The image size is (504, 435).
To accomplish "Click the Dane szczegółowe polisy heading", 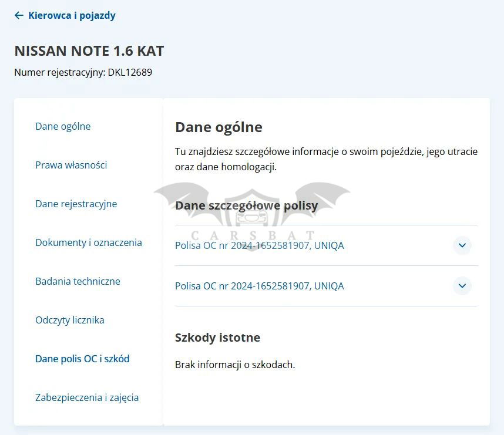I will (246, 205).
